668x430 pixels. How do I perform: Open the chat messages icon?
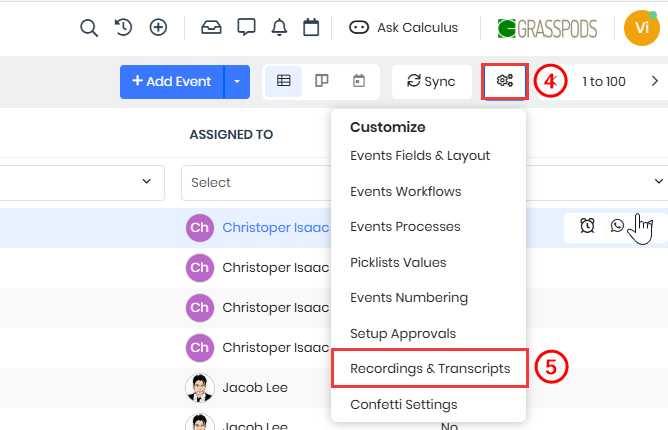pyautogui.click(x=246, y=27)
